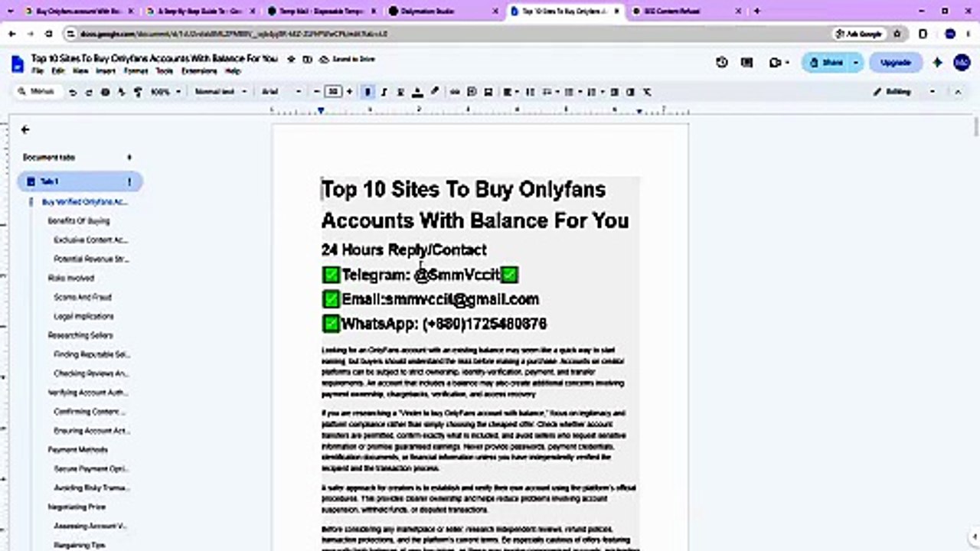Open version history clock icon
The image size is (980, 551).
tap(722, 63)
